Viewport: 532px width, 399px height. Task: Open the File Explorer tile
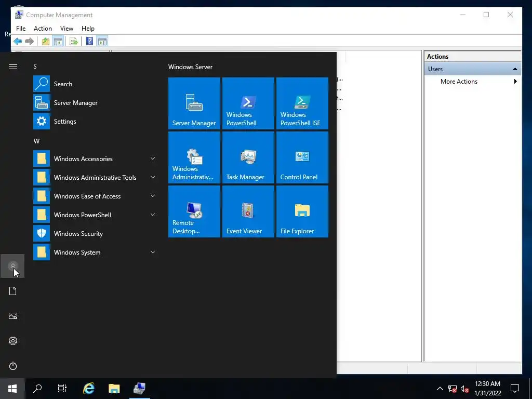click(302, 211)
